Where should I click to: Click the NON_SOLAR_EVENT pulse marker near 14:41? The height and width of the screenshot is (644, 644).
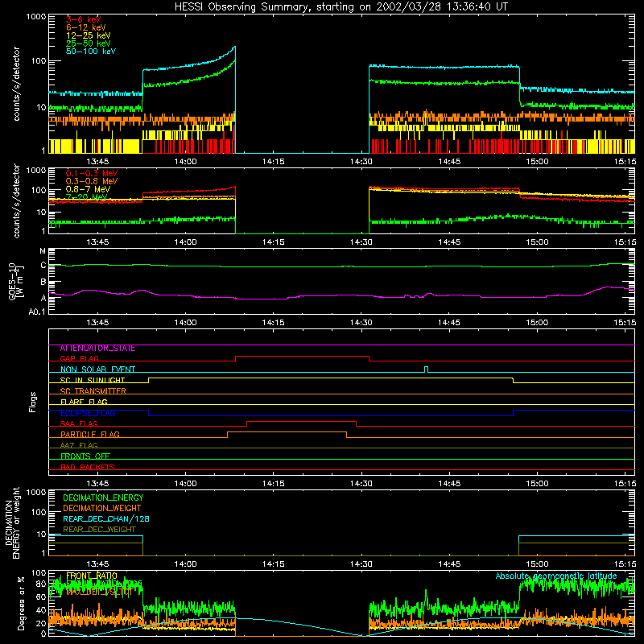[427, 369]
